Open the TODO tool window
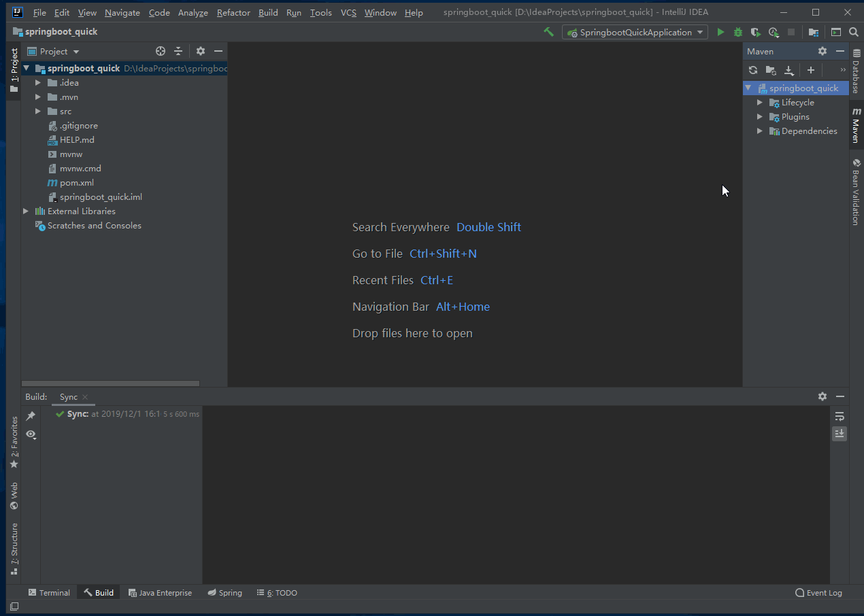Viewport: 864px width, 616px height. click(x=277, y=593)
